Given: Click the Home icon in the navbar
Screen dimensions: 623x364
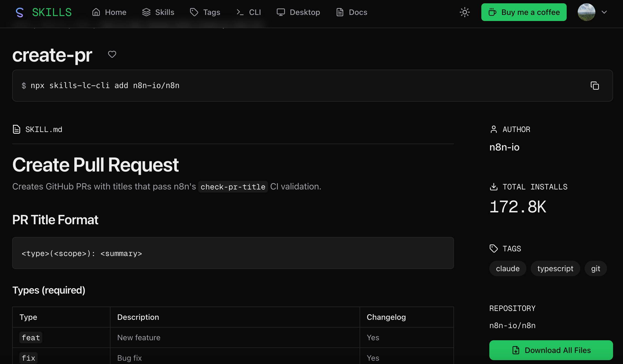Looking at the screenshot, I should point(96,12).
